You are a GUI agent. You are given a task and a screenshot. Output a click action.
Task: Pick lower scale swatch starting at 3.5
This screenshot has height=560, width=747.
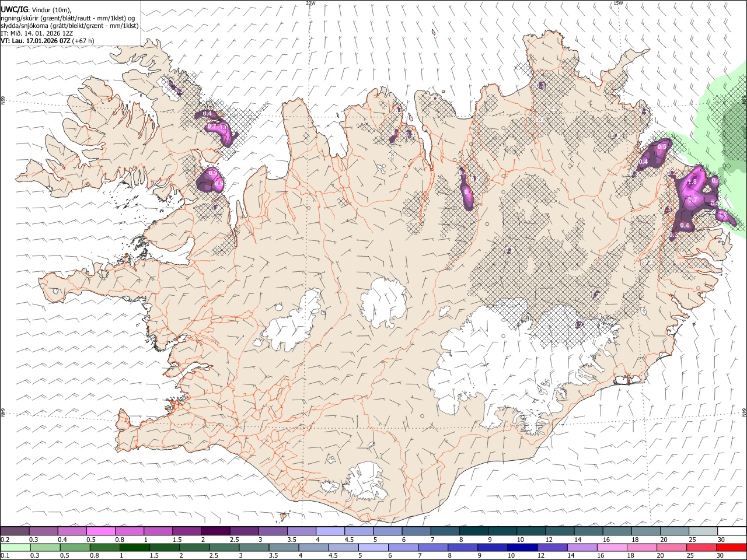(x=283, y=547)
